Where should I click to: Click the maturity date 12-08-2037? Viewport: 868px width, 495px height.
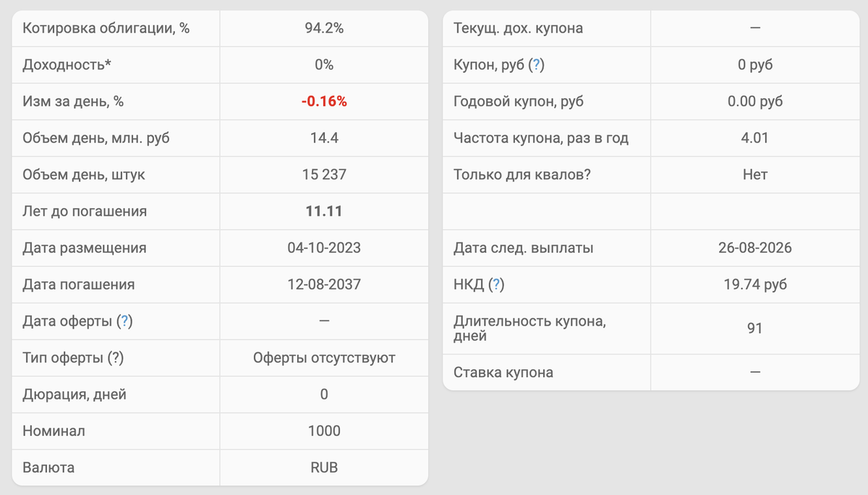pos(324,285)
